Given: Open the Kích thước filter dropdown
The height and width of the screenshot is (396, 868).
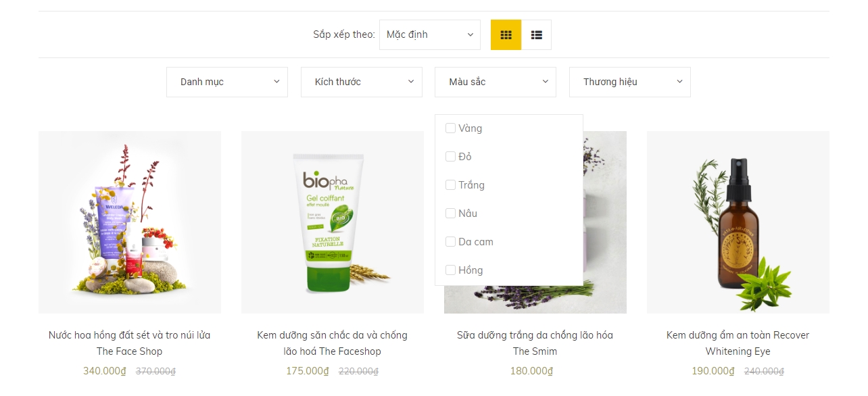Looking at the screenshot, I should tap(362, 82).
